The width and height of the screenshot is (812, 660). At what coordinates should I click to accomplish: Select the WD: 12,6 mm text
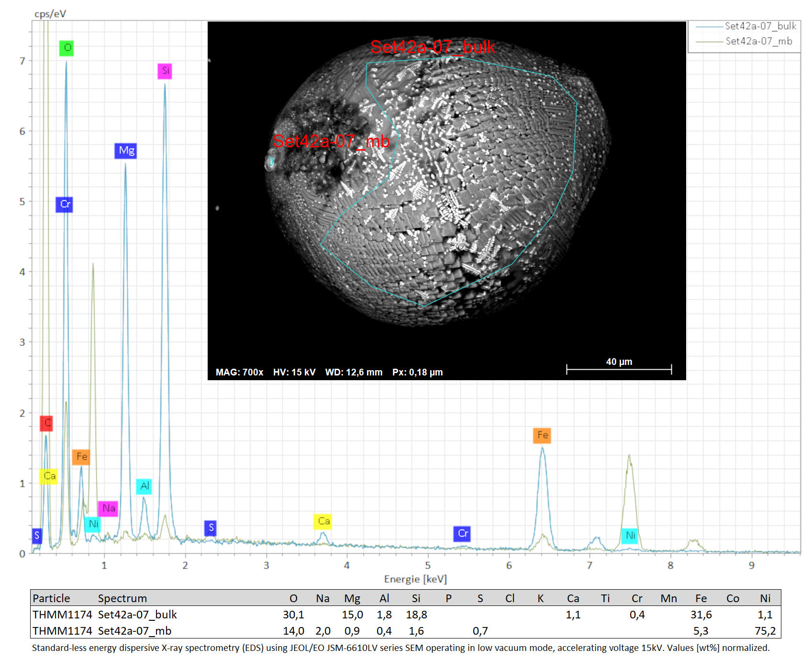coord(354,373)
